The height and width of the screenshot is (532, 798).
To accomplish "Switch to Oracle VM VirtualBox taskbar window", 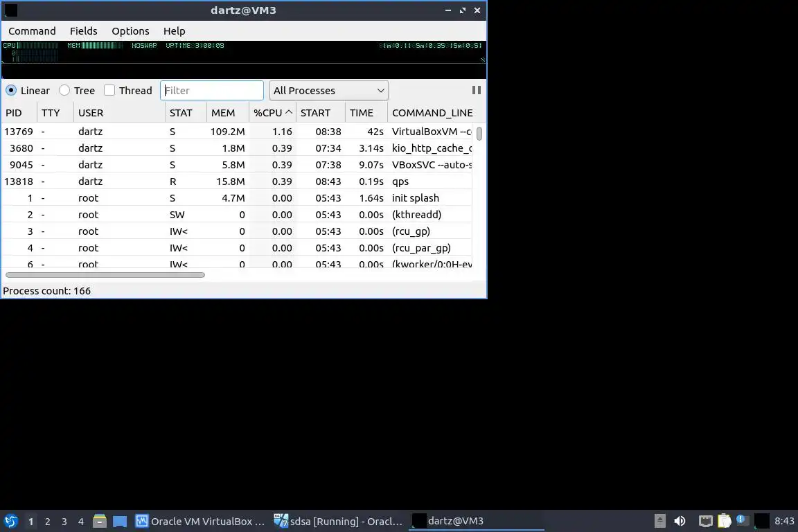I will coord(200,521).
